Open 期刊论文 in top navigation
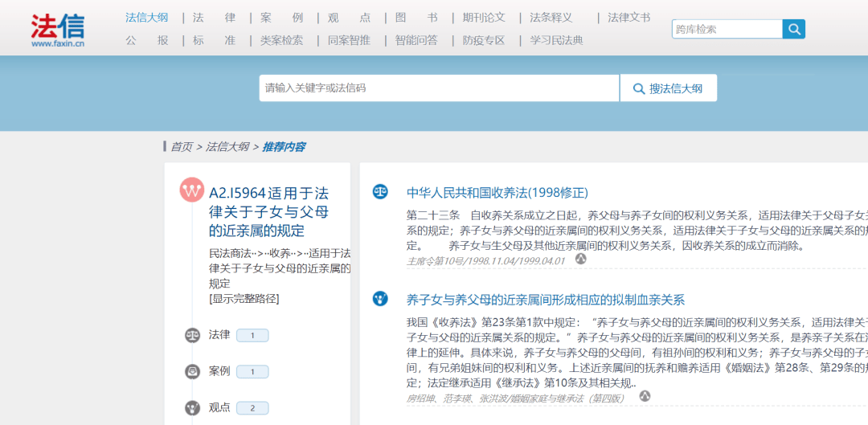 click(x=485, y=18)
